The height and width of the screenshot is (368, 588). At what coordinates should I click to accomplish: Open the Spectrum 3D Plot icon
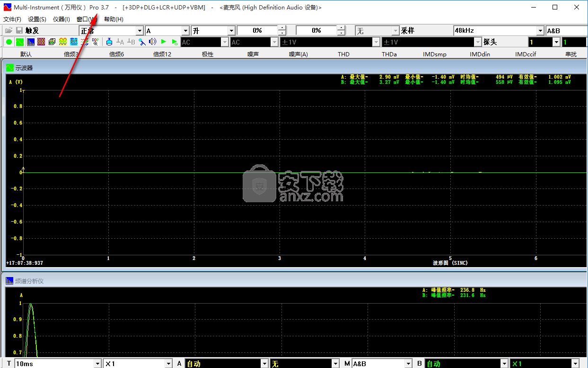[x=52, y=42]
